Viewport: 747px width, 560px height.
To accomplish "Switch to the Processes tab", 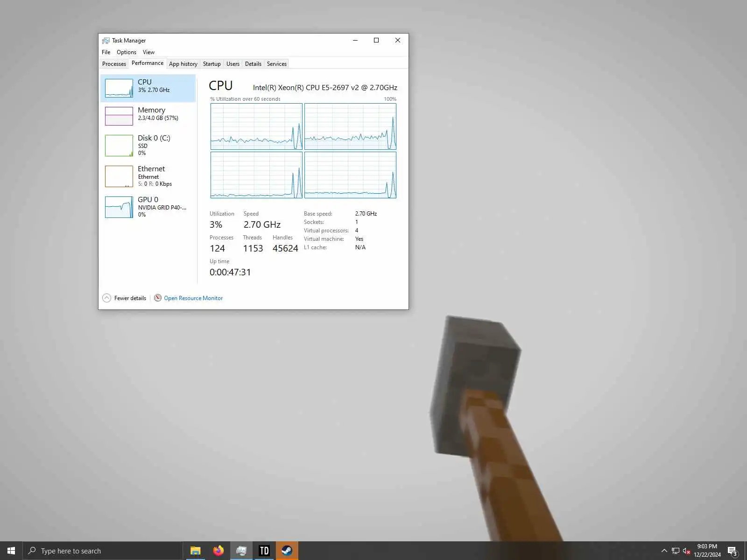I will coord(114,64).
